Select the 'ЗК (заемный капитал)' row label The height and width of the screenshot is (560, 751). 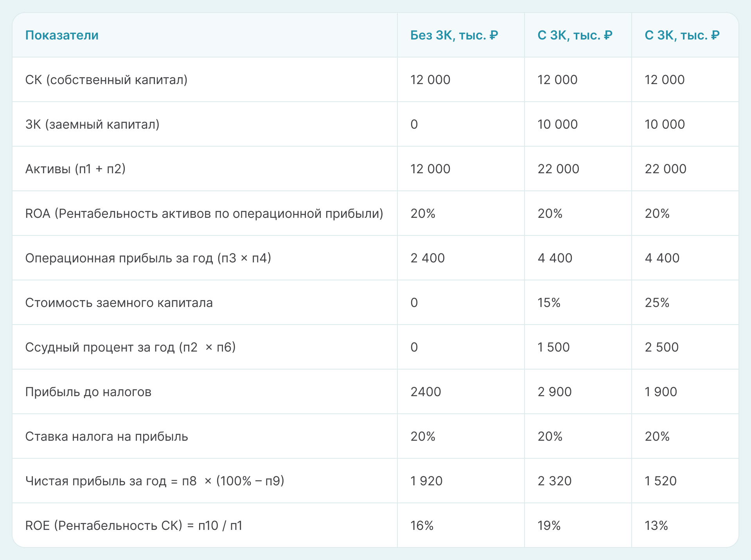pyautogui.click(x=92, y=124)
